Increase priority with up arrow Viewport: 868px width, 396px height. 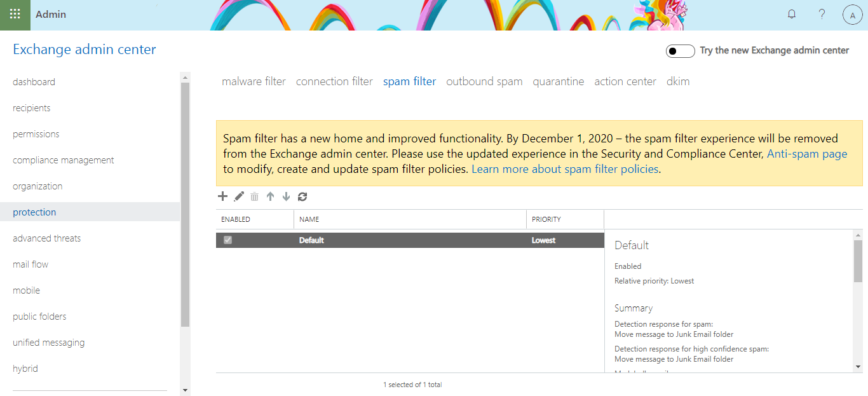270,196
